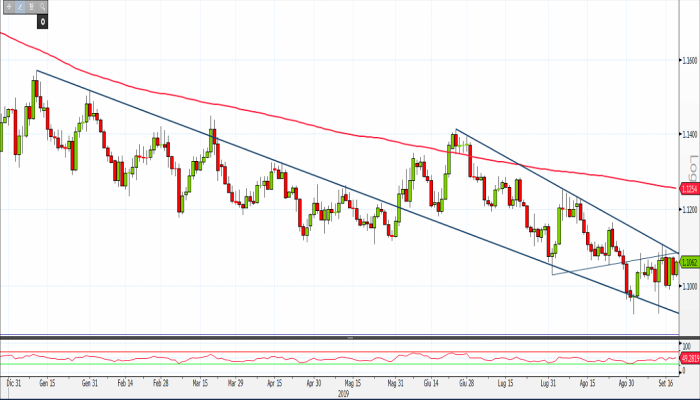Open the bar chart style tool
This screenshot has width=700, height=400.
31,7
